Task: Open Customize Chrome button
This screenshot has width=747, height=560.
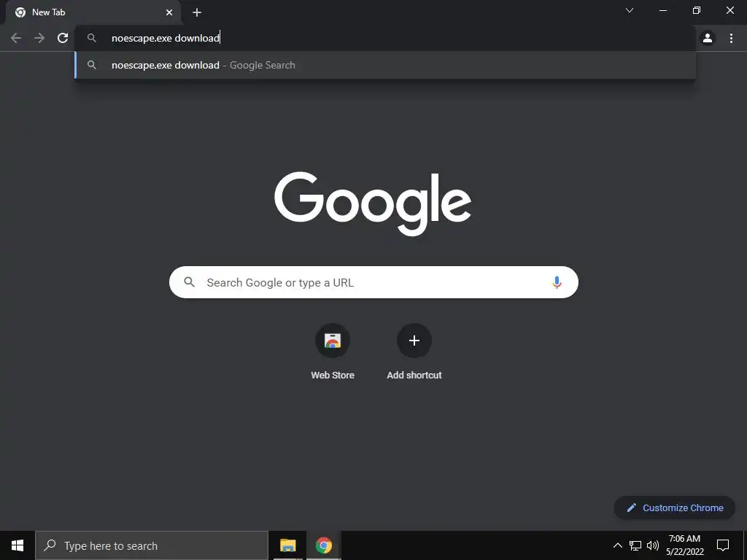Action: point(675,507)
